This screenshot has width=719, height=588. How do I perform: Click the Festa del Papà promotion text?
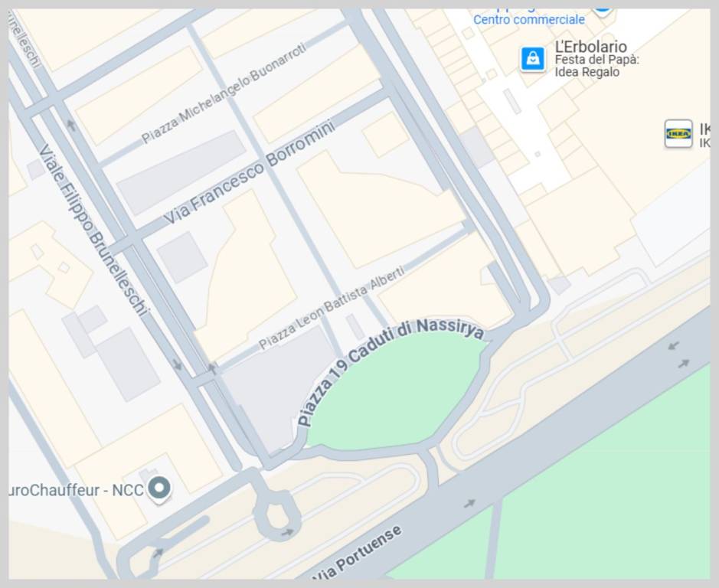(596, 66)
